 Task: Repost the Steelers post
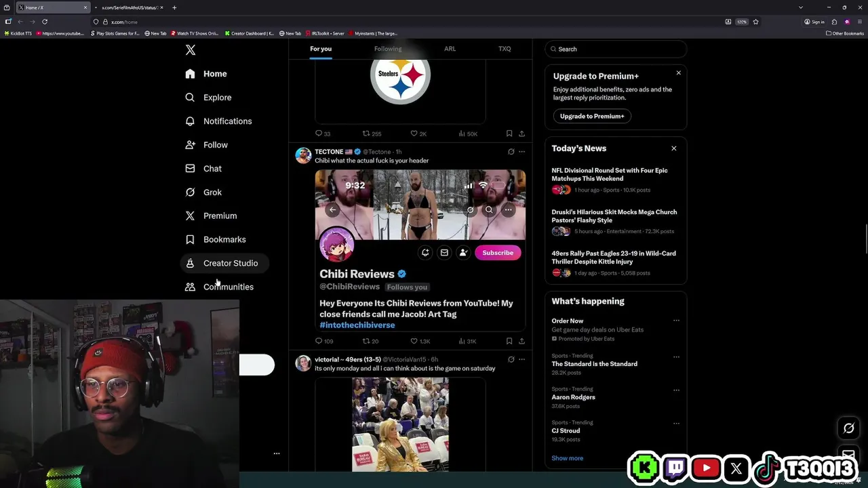(372, 134)
